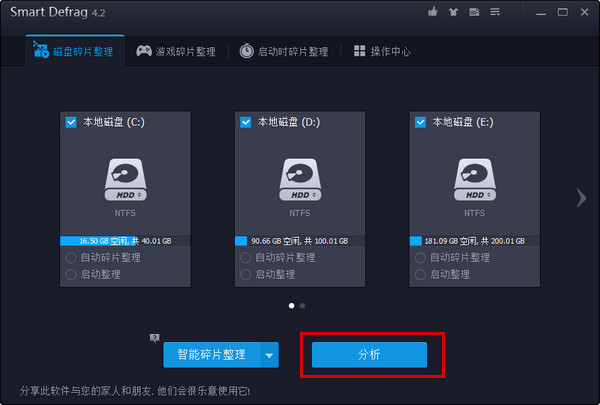Screen dimensions: 600x405
Task: Click the 分析 button
Action: tap(369, 355)
